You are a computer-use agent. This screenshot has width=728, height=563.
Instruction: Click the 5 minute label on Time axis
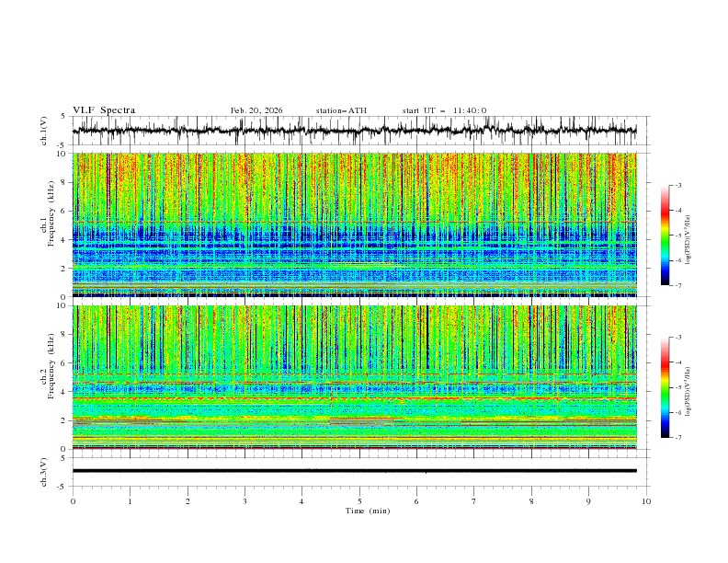pos(359,501)
